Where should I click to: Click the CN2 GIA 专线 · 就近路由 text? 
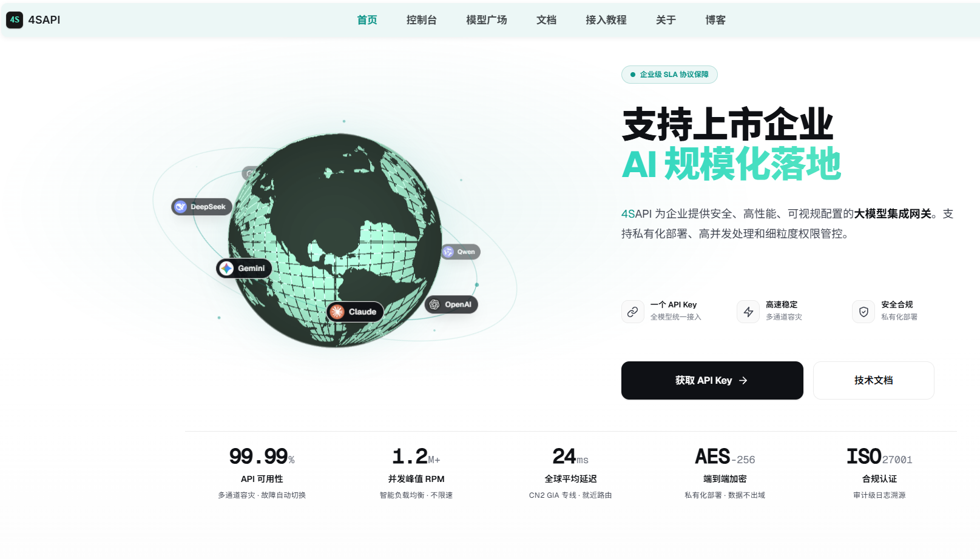pyautogui.click(x=570, y=495)
